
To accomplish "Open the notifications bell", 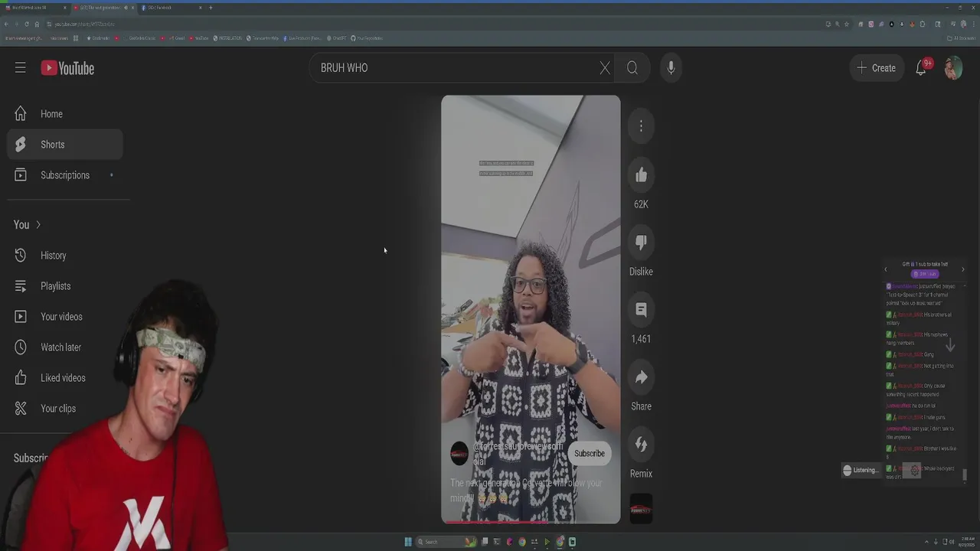I will [x=922, y=68].
